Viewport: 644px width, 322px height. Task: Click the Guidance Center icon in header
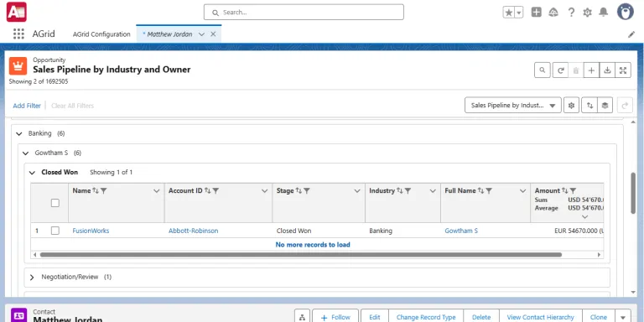(553, 13)
